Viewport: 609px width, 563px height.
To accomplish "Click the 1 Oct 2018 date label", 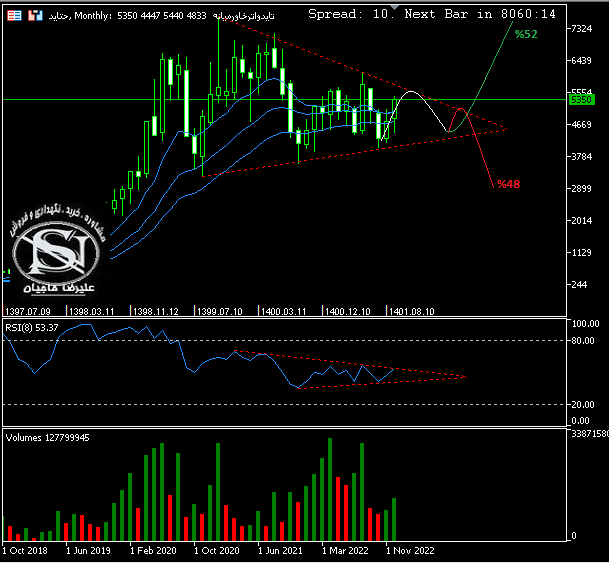I will coord(25,550).
